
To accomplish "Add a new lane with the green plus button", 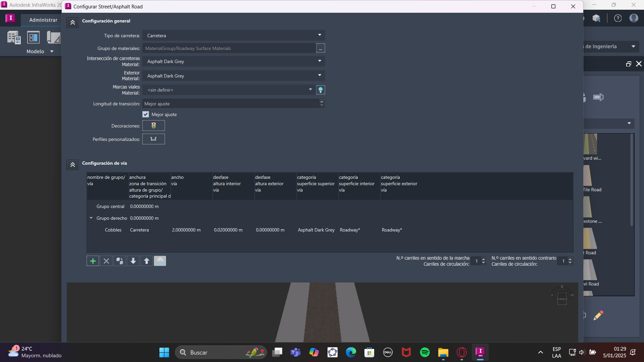I will pos(93,261).
